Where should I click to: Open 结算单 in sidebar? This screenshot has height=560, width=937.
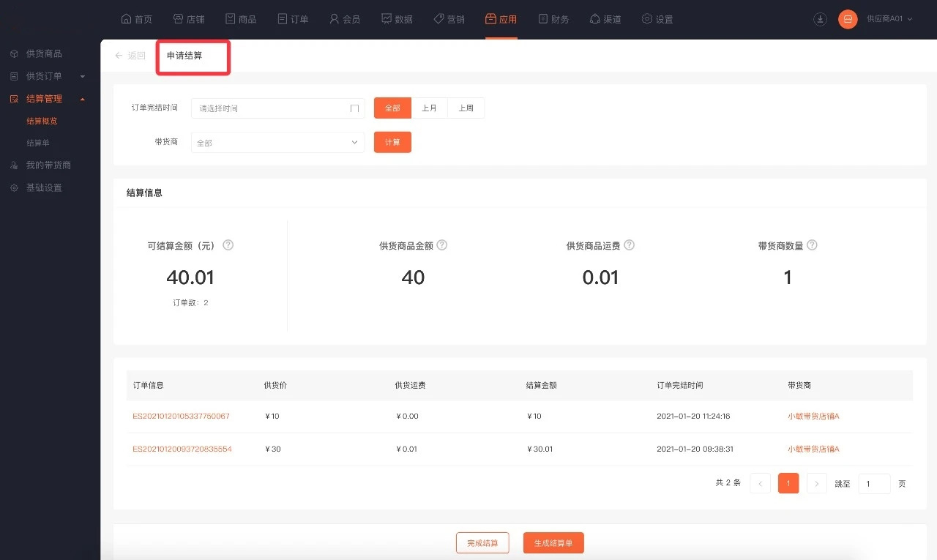click(38, 143)
